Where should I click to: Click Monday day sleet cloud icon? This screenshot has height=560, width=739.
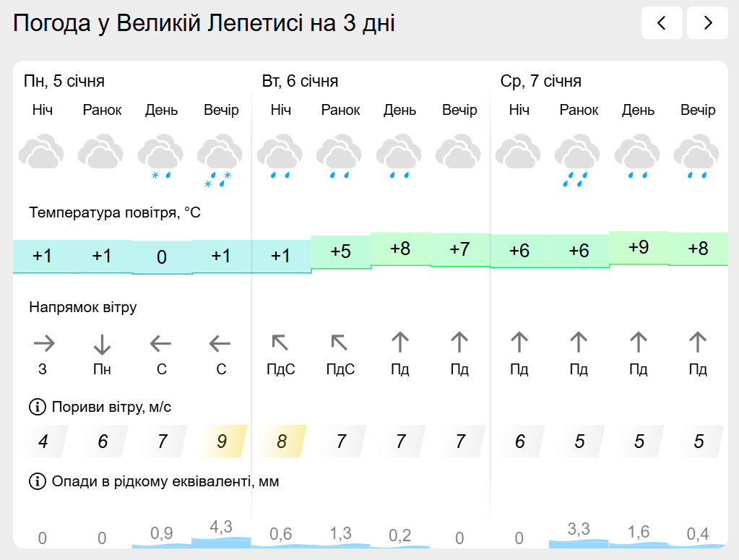(x=161, y=157)
